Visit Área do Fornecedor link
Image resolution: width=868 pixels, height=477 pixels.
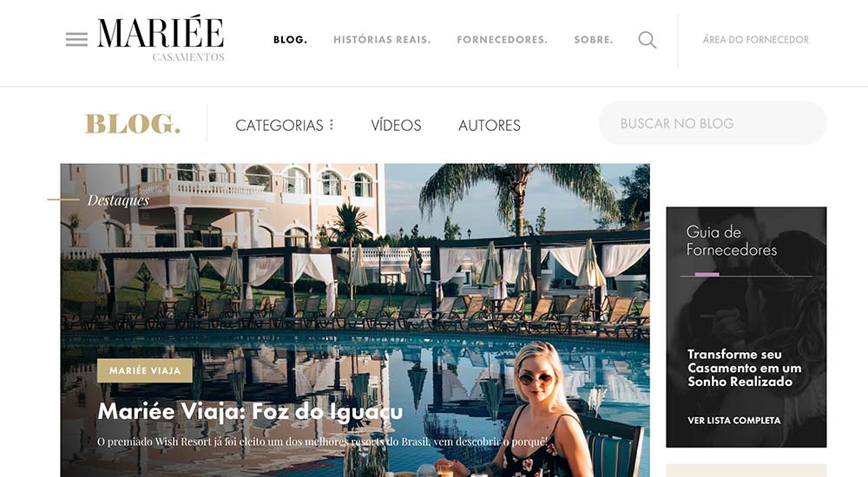[x=756, y=40]
